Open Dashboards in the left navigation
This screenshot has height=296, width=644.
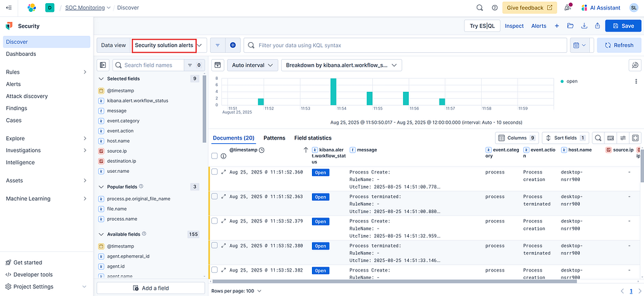21,54
